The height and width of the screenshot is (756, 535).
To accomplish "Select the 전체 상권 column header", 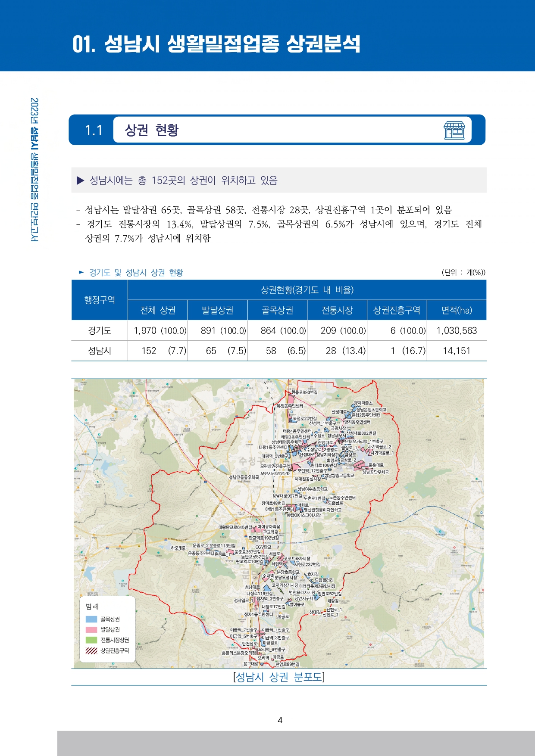I will [158, 310].
